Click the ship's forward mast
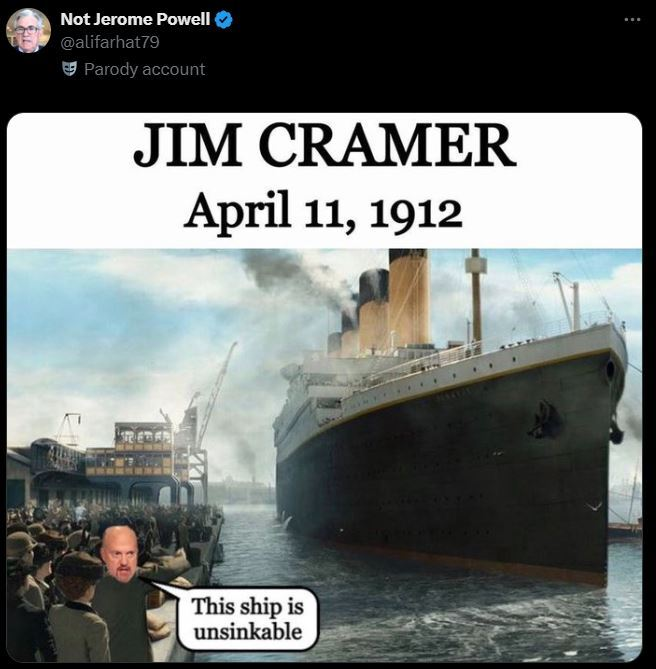Screen dimensions: 656x669 pyautogui.click(x=476, y=294)
